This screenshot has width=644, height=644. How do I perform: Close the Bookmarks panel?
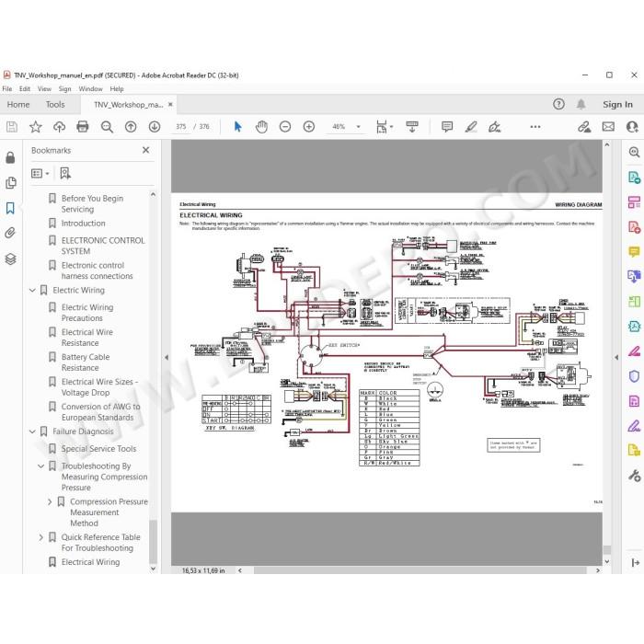click(x=145, y=150)
